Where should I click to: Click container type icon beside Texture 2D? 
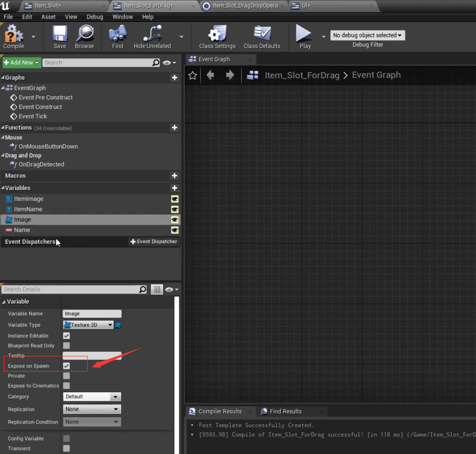[x=118, y=325]
